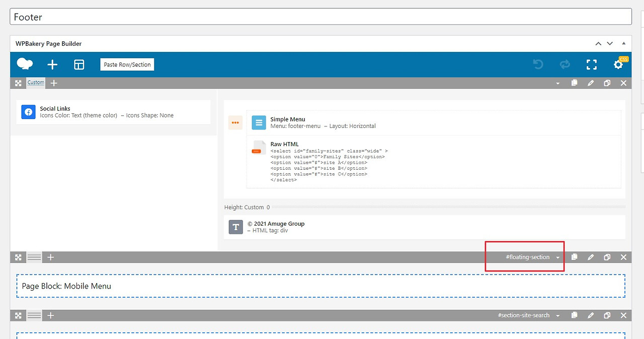Add a column to the floating-section row
The image size is (644, 339).
[x=50, y=257]
